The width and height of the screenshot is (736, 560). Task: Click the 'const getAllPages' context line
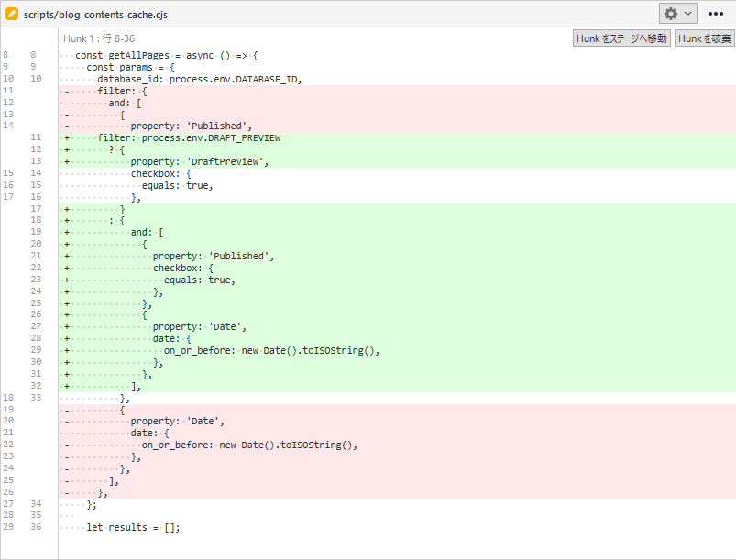(167, 56)
